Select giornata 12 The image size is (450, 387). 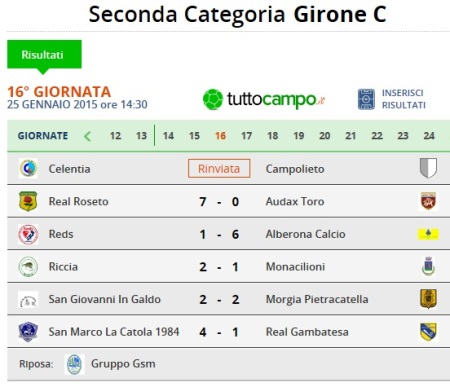pos(115,136)
